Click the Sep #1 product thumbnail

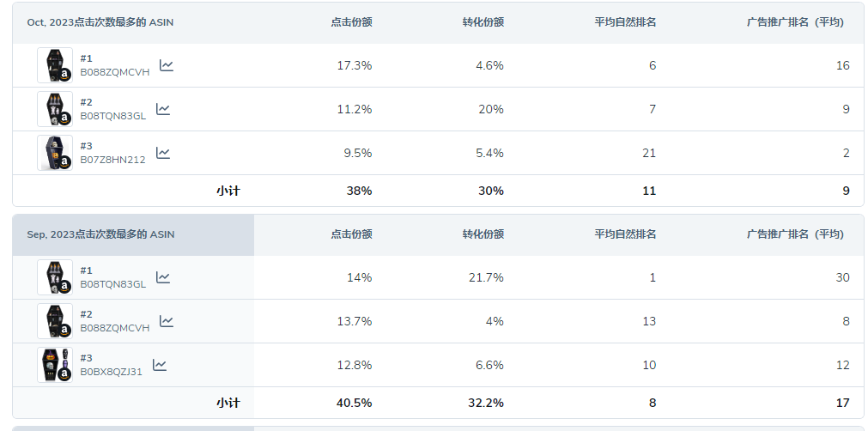coord(55,277)
